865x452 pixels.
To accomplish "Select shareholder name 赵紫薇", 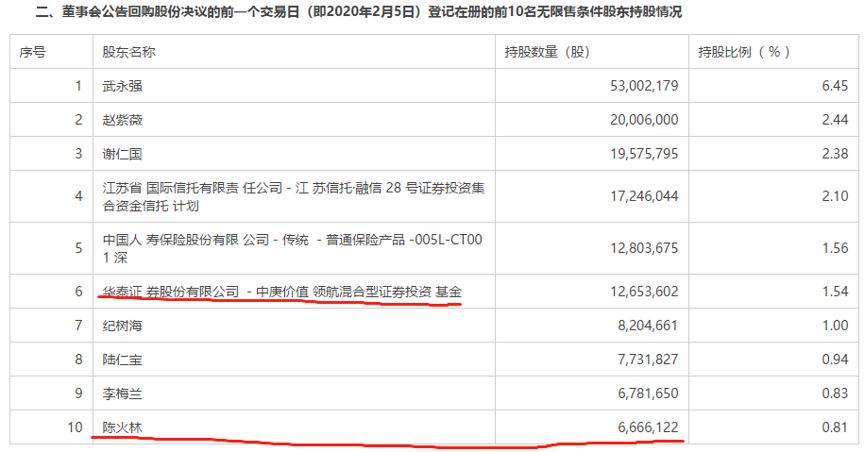I will [x=122, y=120].
